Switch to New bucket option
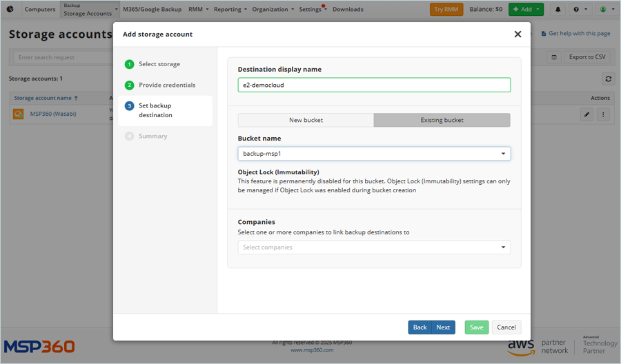 click(306, 120)
